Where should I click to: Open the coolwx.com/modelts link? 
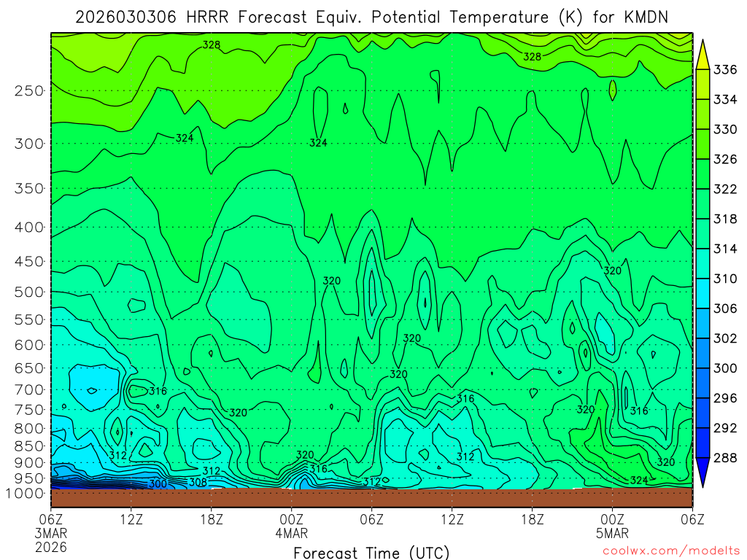tap(671, 551)
